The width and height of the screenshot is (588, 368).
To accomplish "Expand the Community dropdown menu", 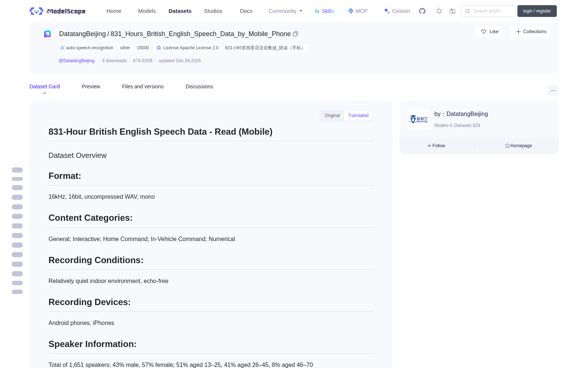I will tap(286, 11).
